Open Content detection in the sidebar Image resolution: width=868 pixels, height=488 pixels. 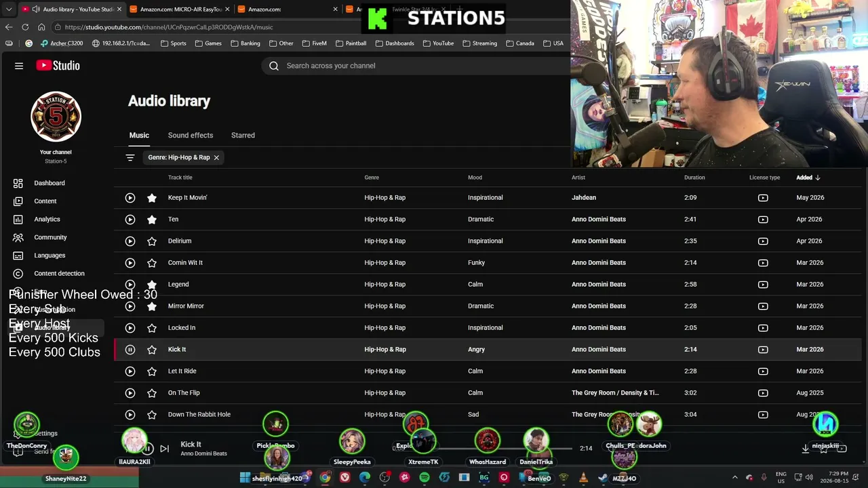[60, 274]
